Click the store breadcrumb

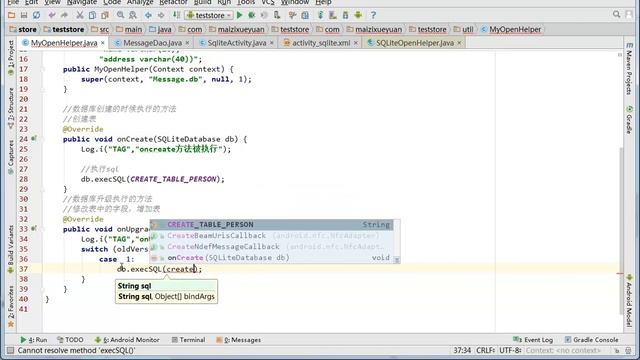[23, 29]
